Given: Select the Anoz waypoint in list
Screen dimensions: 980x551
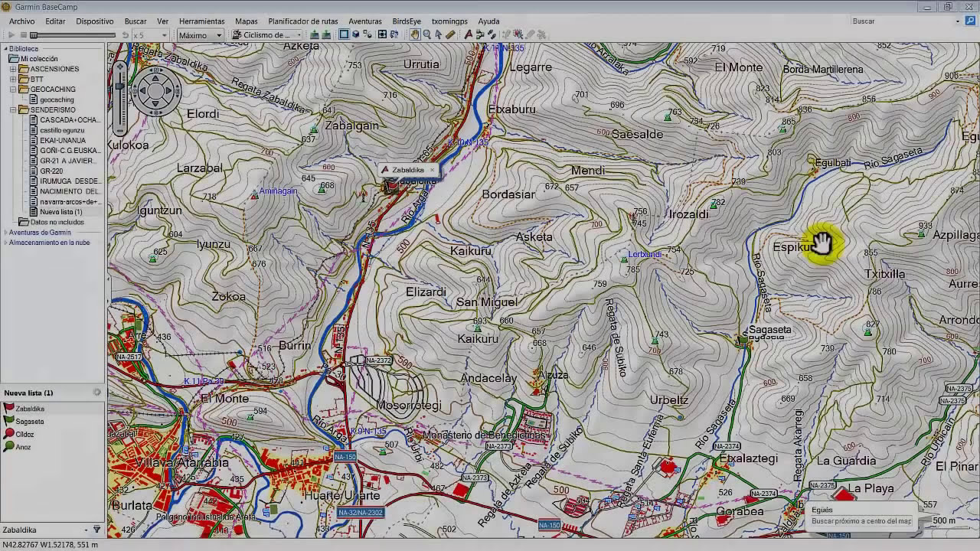Looking at the screenshot, I should (x=52, y=447).
